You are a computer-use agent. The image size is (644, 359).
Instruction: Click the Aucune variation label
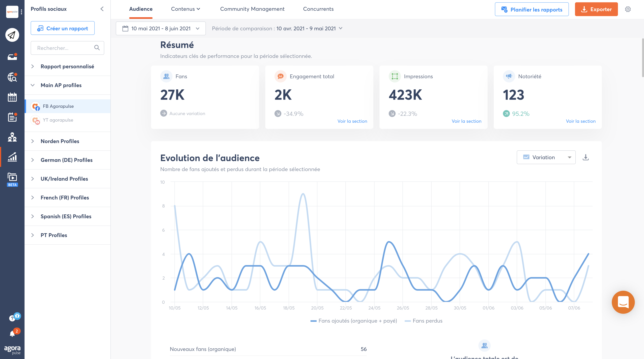(187, 114)
